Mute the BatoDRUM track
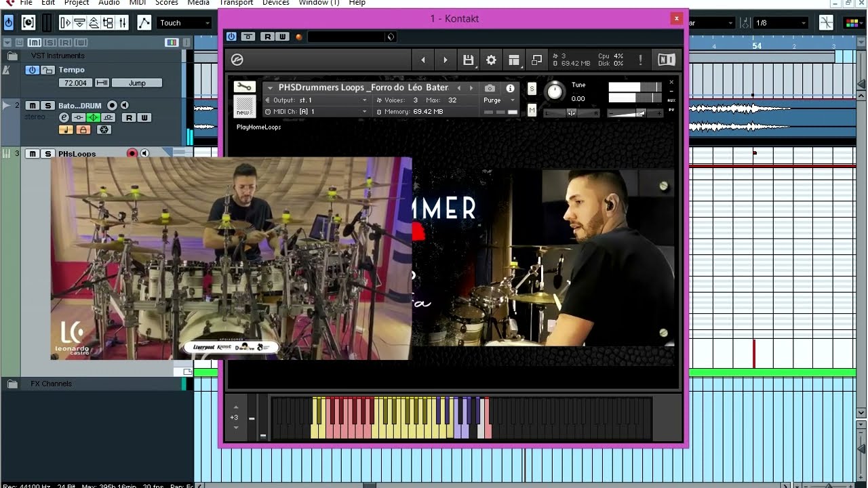The width and height of the screenshot is (868, 488). pyautogui.click(x=33, y=105)
